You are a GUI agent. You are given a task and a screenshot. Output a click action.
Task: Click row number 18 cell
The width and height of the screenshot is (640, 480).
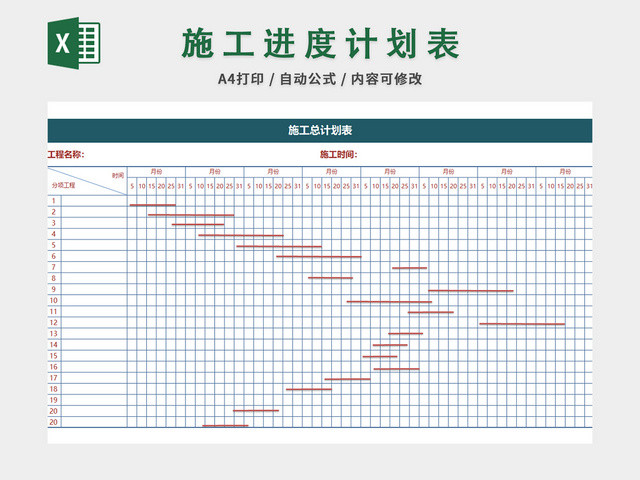[54, 389]
